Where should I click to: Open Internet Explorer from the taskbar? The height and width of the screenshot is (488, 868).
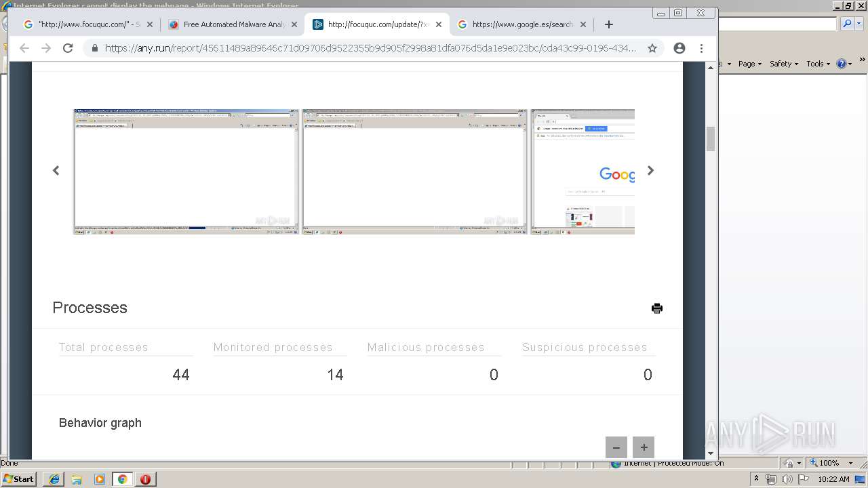click(54, 479)
